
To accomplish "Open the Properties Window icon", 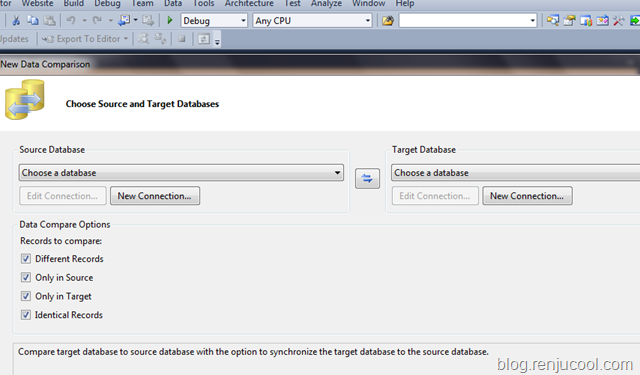I will tap(569, 20).
